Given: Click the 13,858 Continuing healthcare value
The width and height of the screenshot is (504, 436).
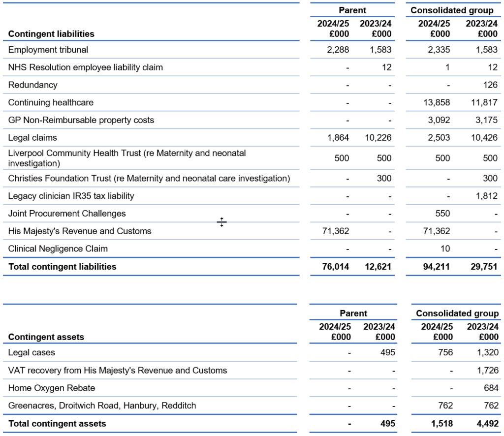Looking at the screenshot, I should [x=436, y=102].
